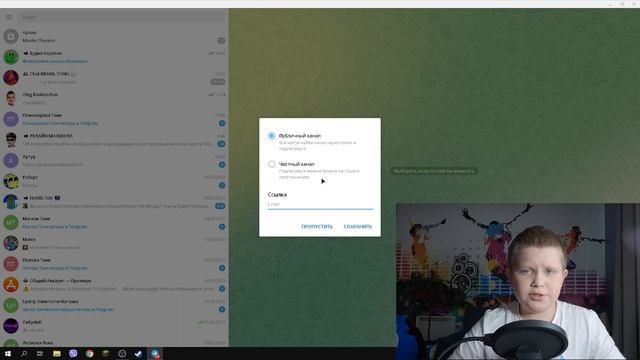This screenshot has height=360, width=640.
Task: Click the orange App Store-style avatar
Action: [x=11, y=284]
